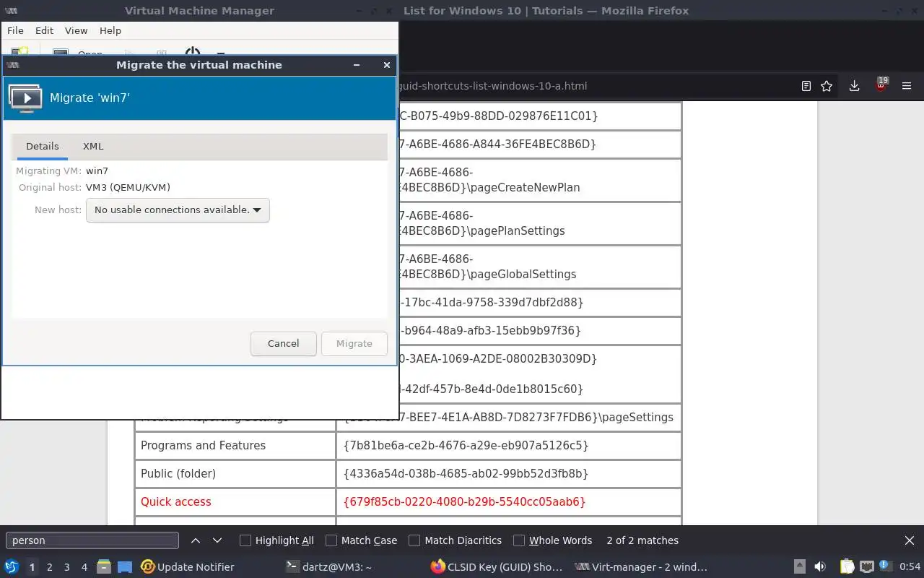Switch to the Details tab in Migrate dialog
924x578 pixels.
point(43,146)
